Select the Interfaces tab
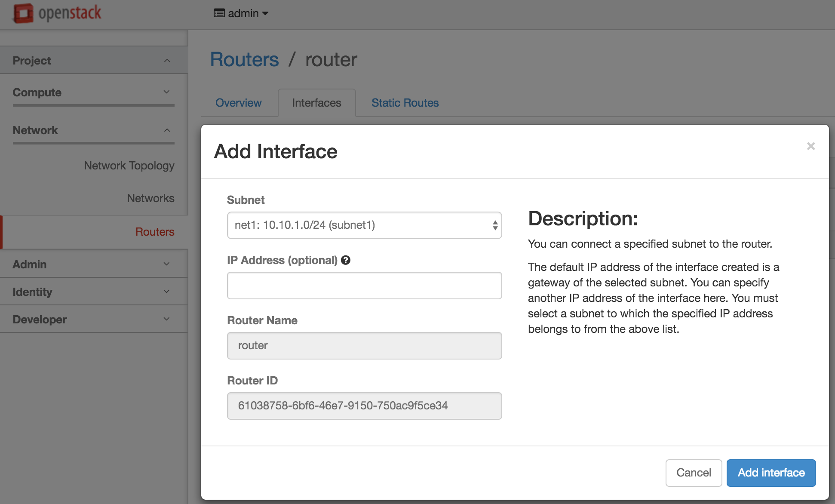 pyautogui.click(x=316, y=103)
